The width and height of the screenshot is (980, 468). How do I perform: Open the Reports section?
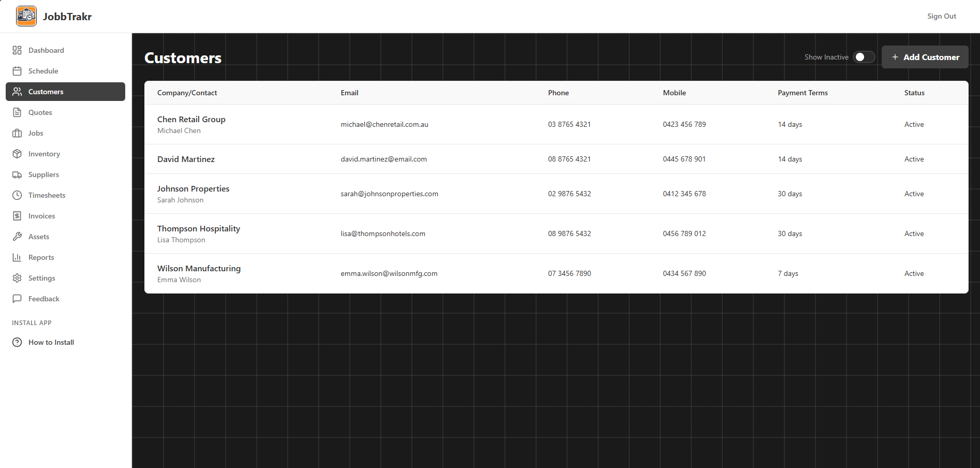41,257
